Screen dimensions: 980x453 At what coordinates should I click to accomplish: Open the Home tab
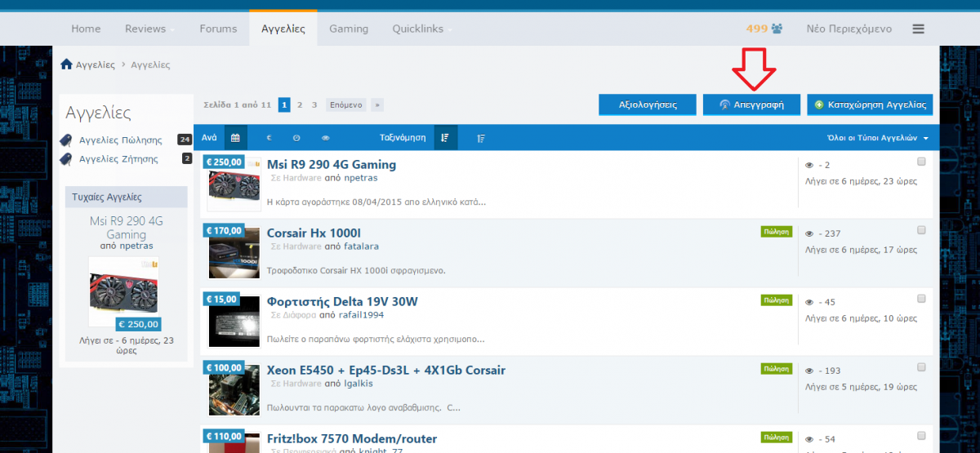click(86, 29)
